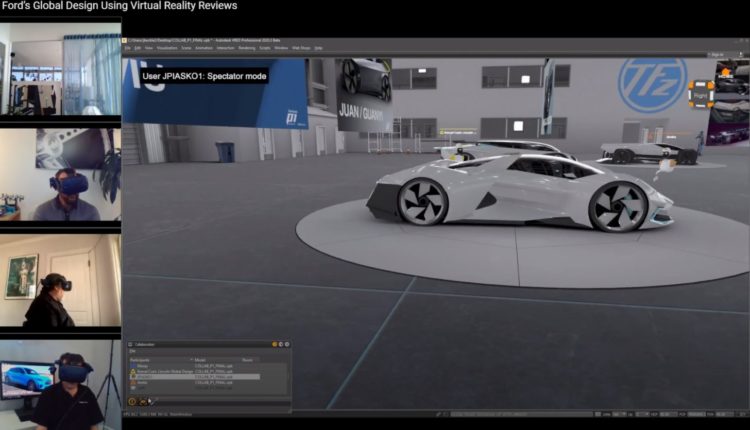This screenshot has width=750, height=430.
Task: Open the Rendering menu
Action: click(x=246, y=48)
